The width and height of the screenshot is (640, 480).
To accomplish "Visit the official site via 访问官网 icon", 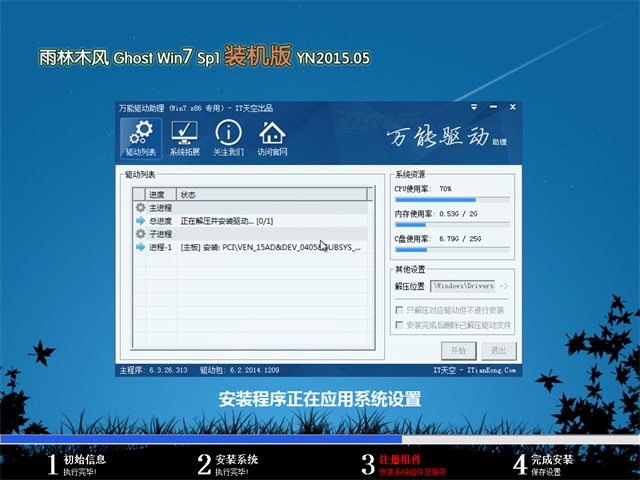I will 272,138.
